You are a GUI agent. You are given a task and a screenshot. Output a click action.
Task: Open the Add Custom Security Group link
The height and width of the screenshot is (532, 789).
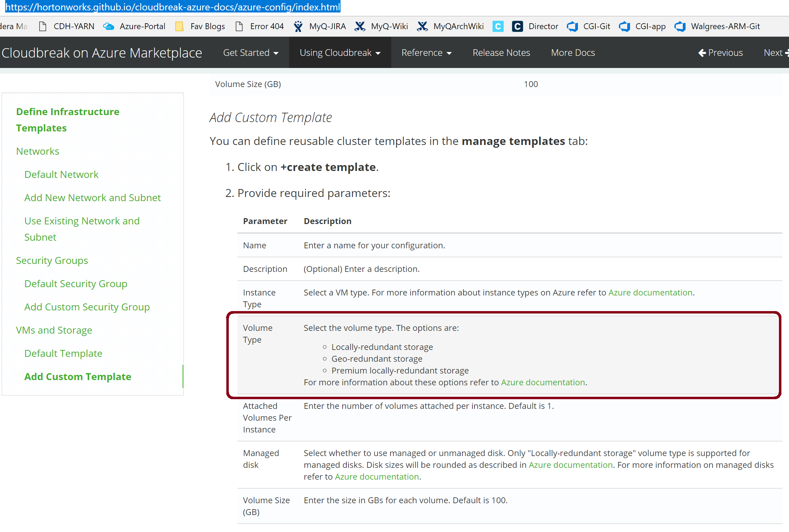87,307
